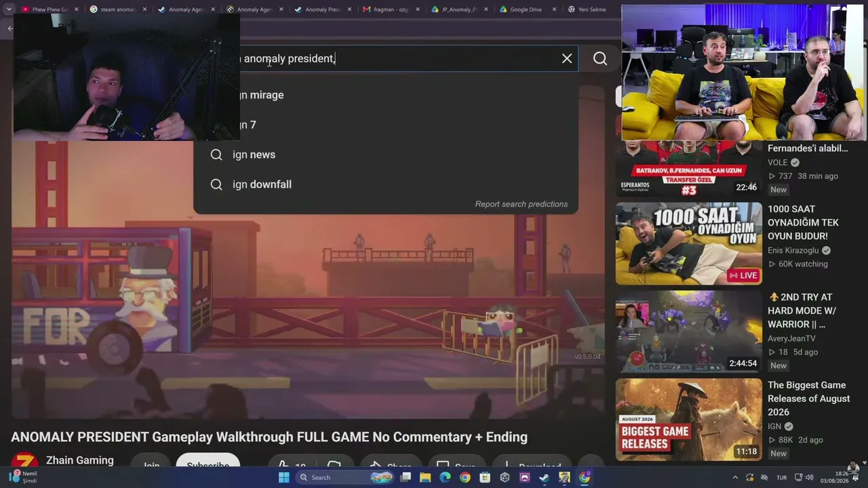Open File Explorer from the taskbar
Viewport: 868px width, 488px height.
point(426,477)
